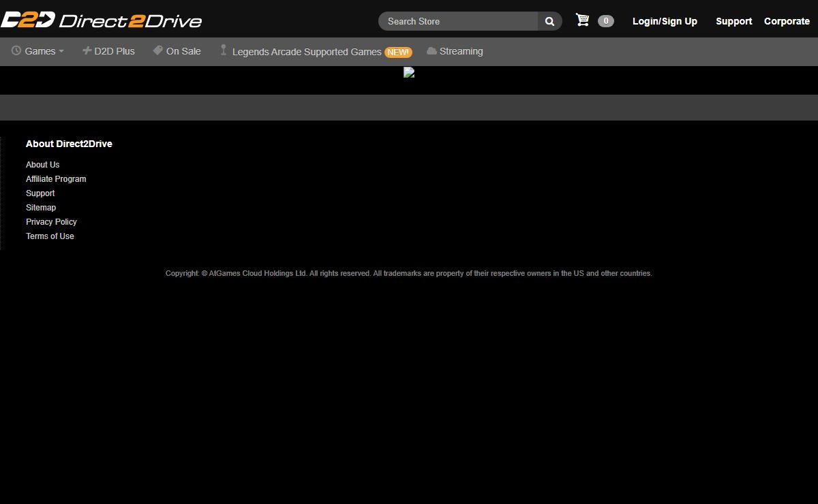Open the Affiliate Program link
818x504 pixels.
56,179
